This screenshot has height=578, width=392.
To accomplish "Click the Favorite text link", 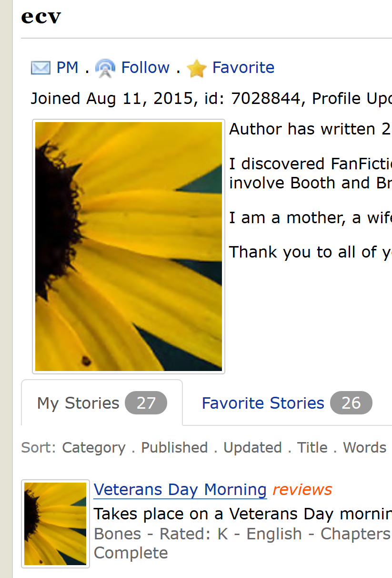I will (x=243, y=68).
